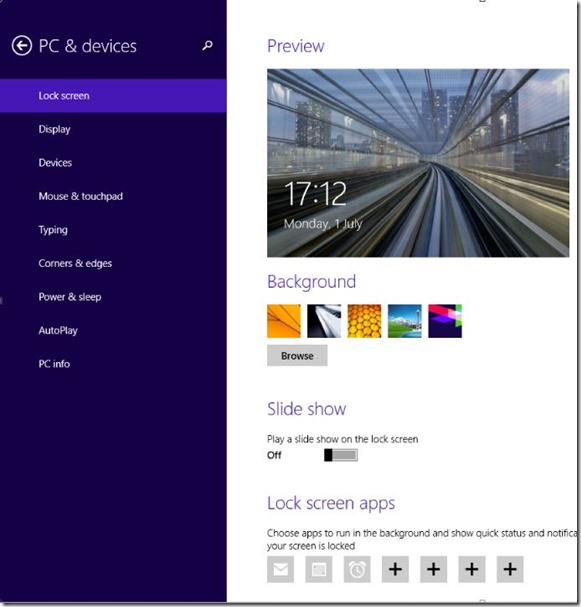The image size is (581, 607).
Task: Open the Lock screen settings section
Action: pyautogui.click(x=113, y=96)
